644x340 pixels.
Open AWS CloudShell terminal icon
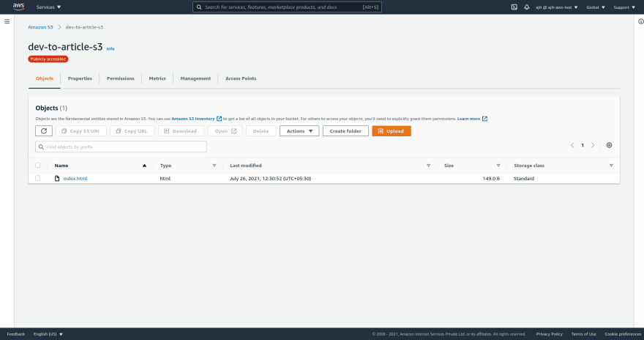pyautogui.click(x=514, y=7)
